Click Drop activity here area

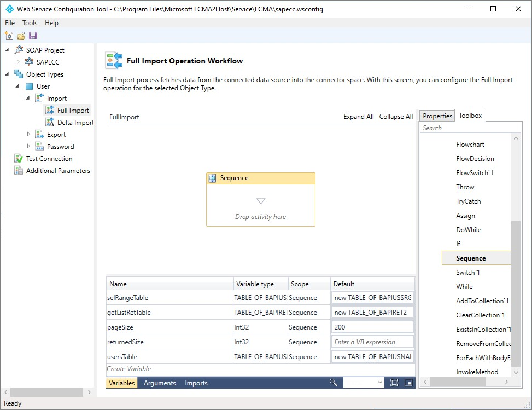pos(261,216)
